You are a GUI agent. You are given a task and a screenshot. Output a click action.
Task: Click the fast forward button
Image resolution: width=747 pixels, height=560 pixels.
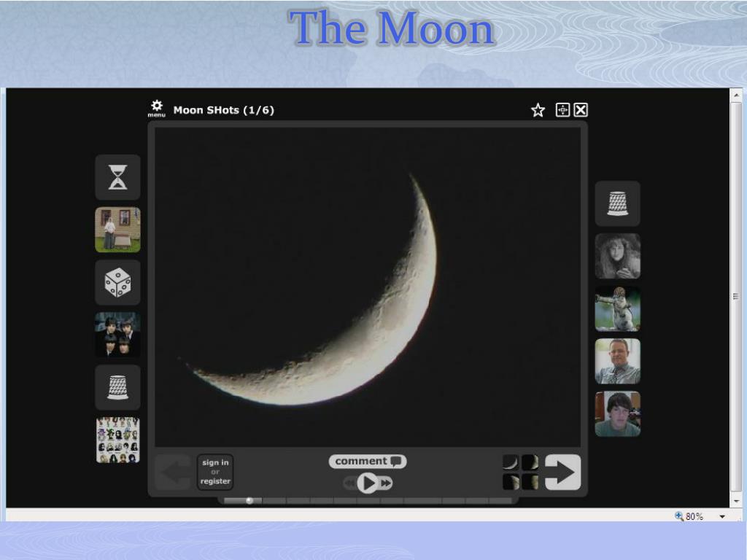[385, 483]
